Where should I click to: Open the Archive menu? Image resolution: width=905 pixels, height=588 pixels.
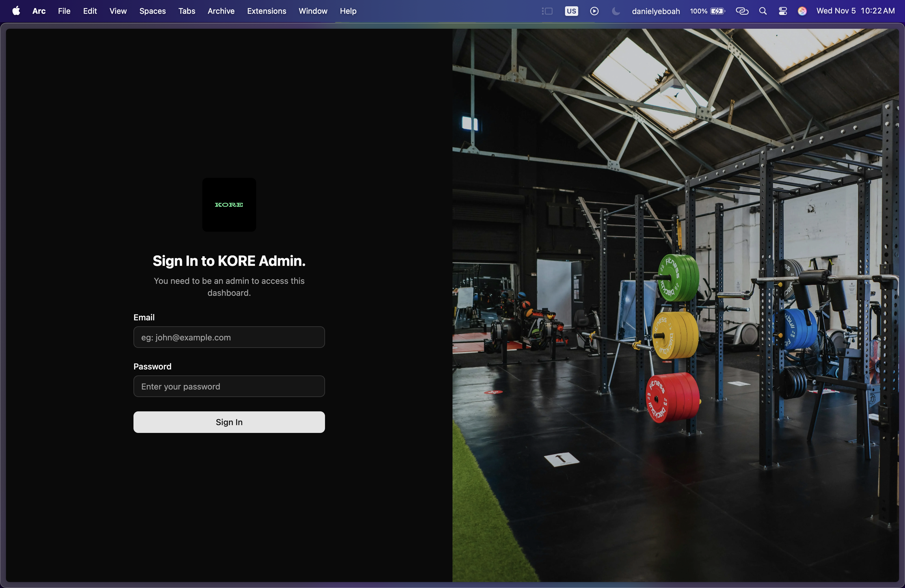(221, 11)
